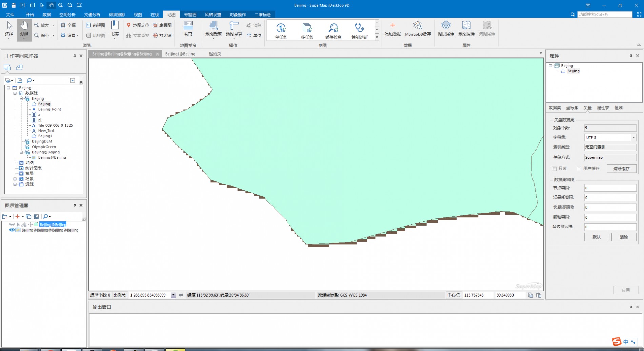Activate the 选择 (Select) arrow tool
Screen dimensions: 644x351
click(x=9, y=29)
